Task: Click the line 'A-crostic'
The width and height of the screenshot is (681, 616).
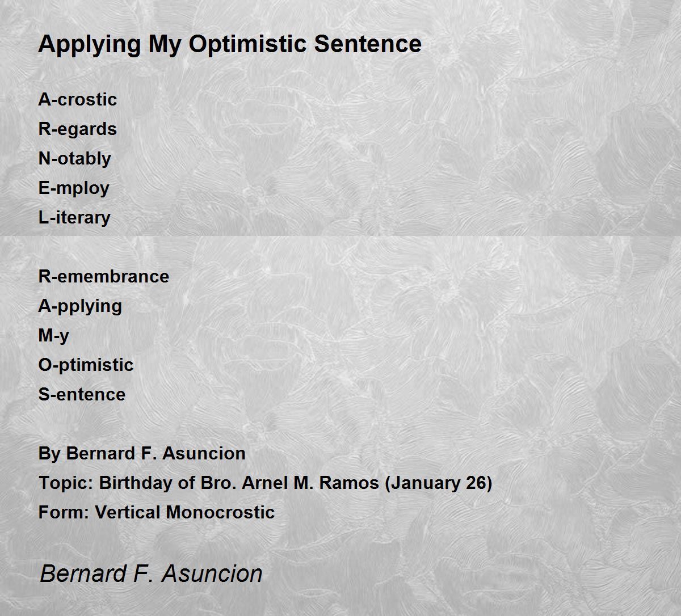Action: (78, 99)
